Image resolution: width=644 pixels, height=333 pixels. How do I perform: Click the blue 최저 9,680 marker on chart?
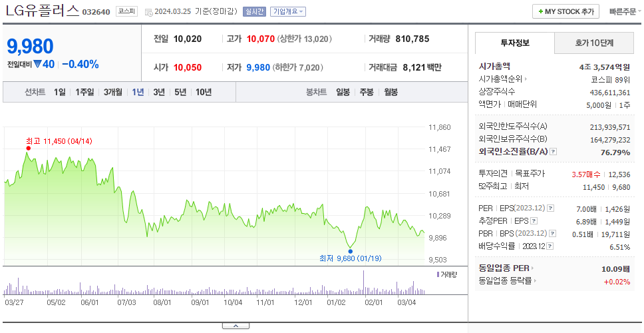click(351, 251)
